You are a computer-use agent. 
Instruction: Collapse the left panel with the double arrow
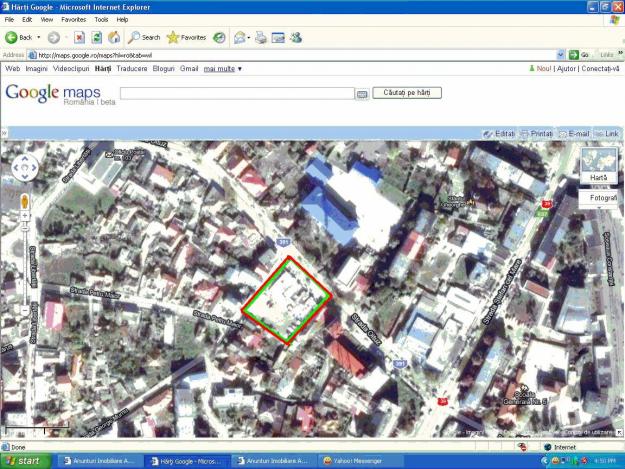(x=4, y=133)
